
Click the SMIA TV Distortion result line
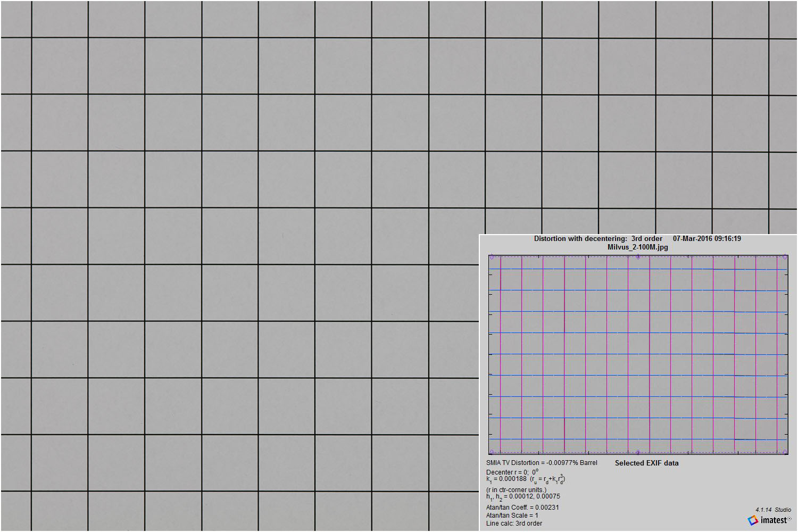[542, 463]
